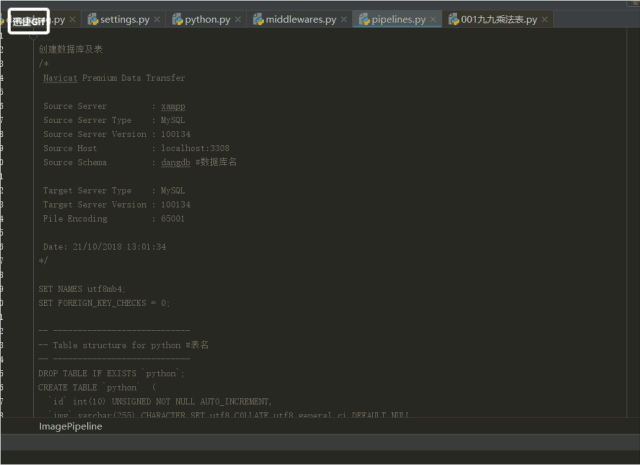Switch to the python.py tab
This screenshot has height=465, width=640.
click(x=207, y=19)
